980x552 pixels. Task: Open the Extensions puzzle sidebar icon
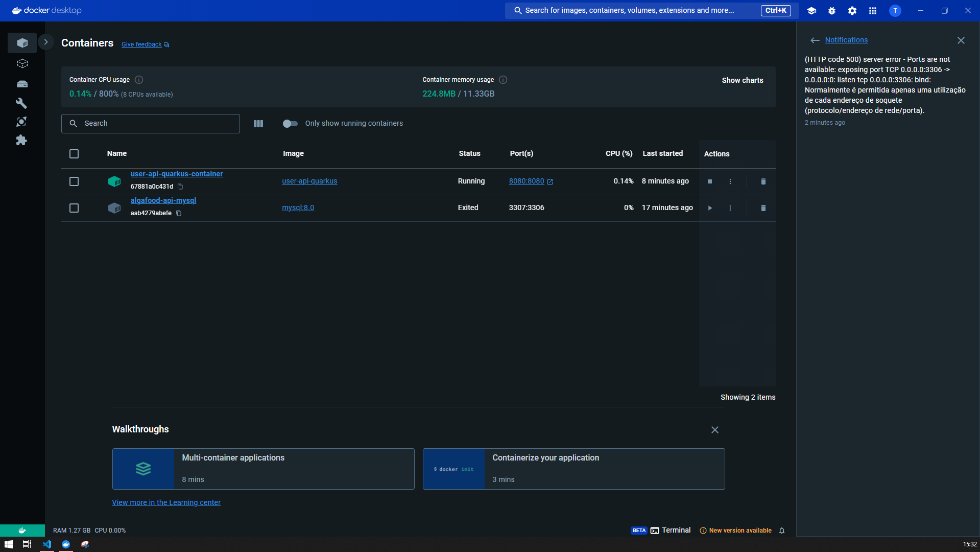(21, 140)
